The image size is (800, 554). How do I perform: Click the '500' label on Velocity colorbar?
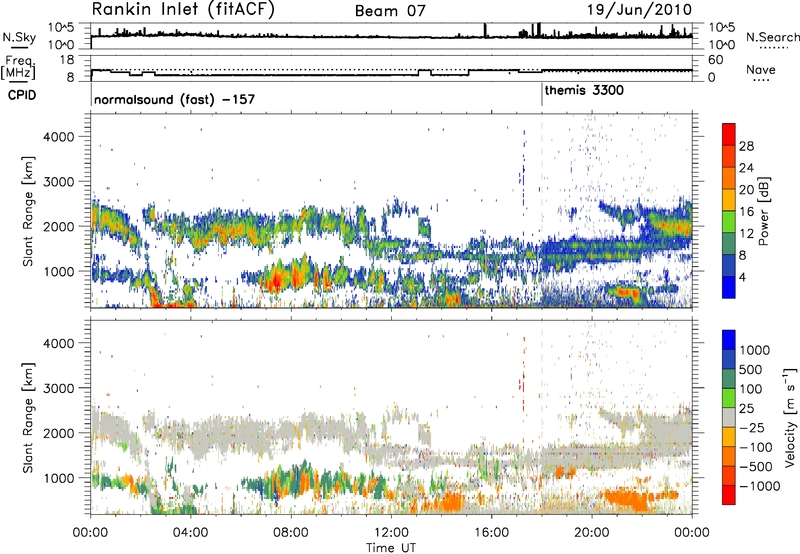pyautogui.click(x=750, y=369)
